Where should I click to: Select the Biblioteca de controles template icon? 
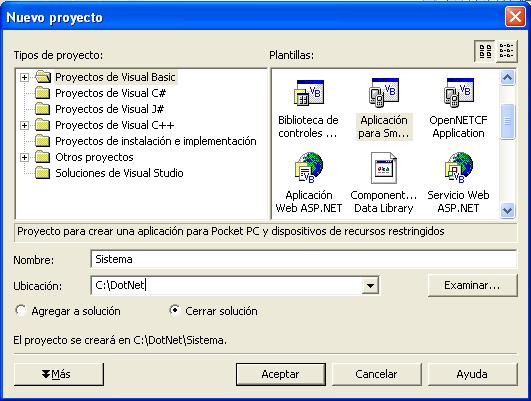pyautogui.click(x=309, y=92)
